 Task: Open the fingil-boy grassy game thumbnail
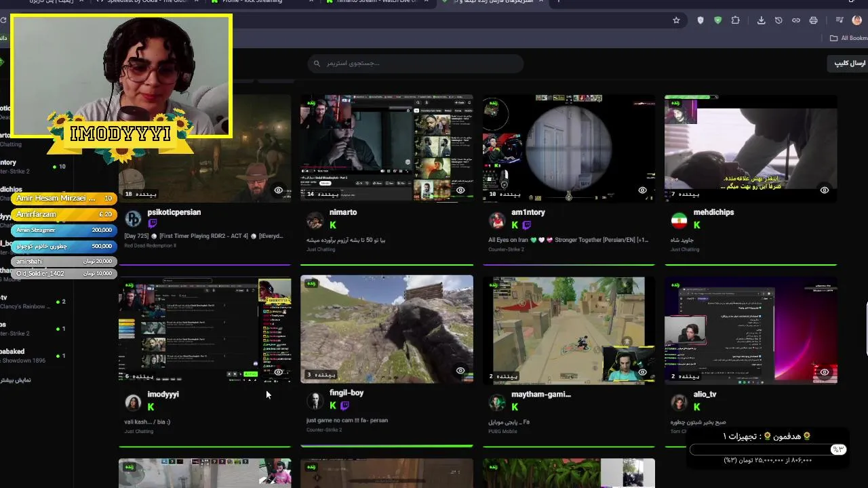pyautogui.click(x=387, y=329)
